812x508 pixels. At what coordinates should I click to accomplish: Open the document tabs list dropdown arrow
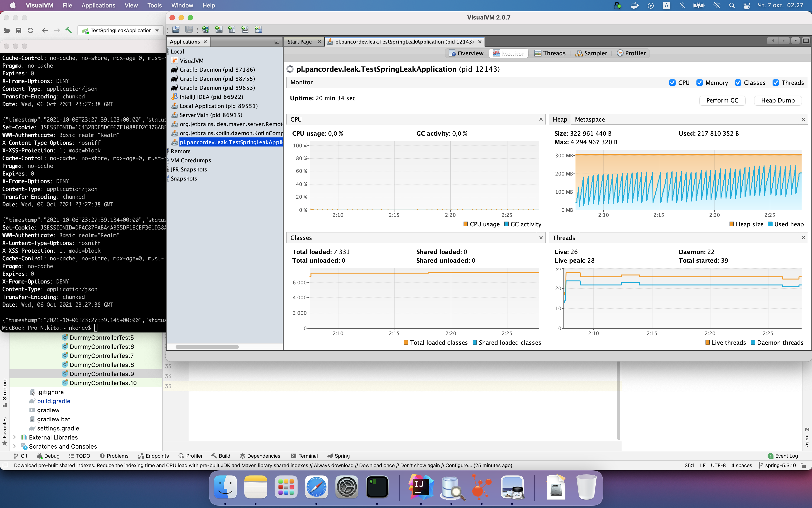795,41
